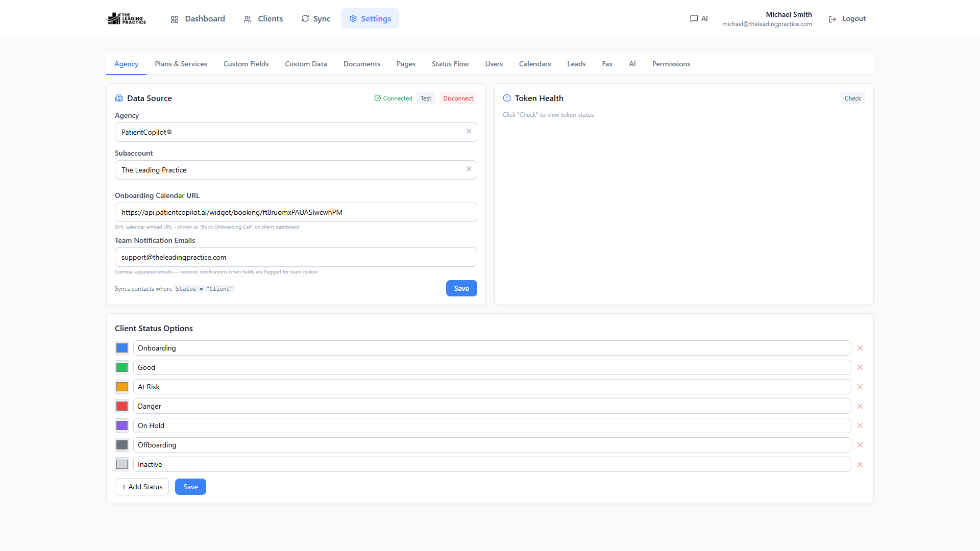The image size is (980, 551).
Task: Edit the Danger status name field
Action: point(492,406)
